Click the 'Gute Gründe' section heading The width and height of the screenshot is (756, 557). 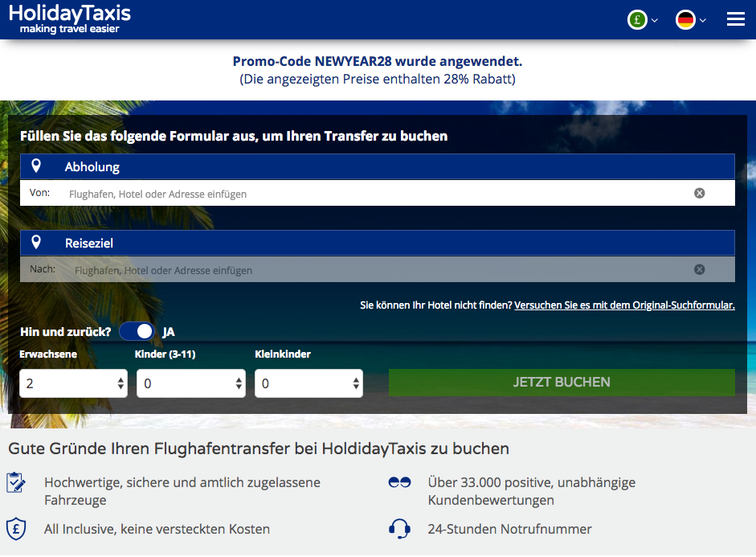tap(259, 449)
